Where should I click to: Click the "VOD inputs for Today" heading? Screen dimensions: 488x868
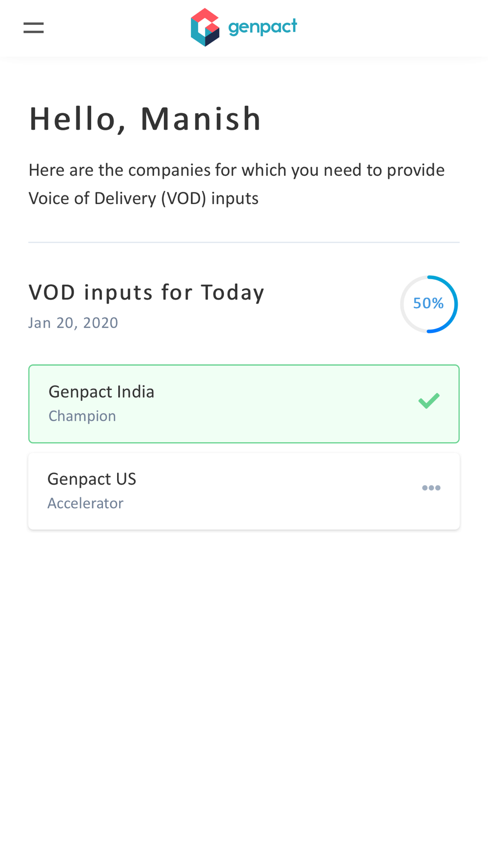(146, 292)
